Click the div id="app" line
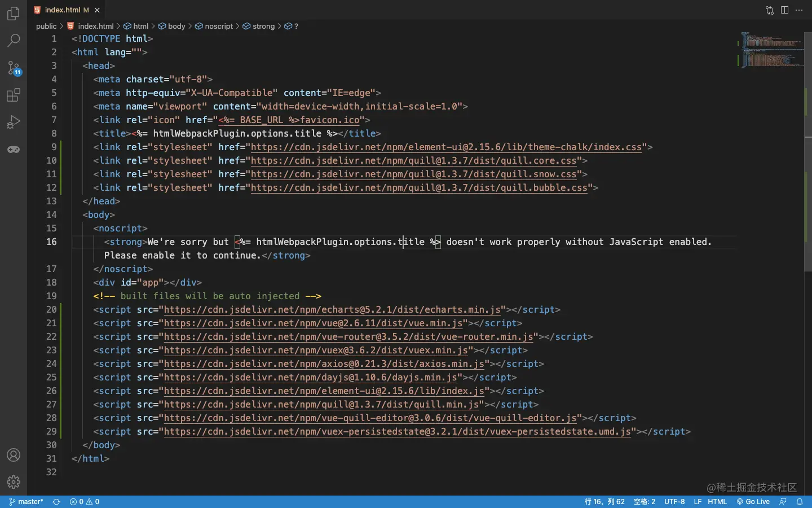Image resolution: width=812 pixels, height=508 pixels. coord(147,283)
